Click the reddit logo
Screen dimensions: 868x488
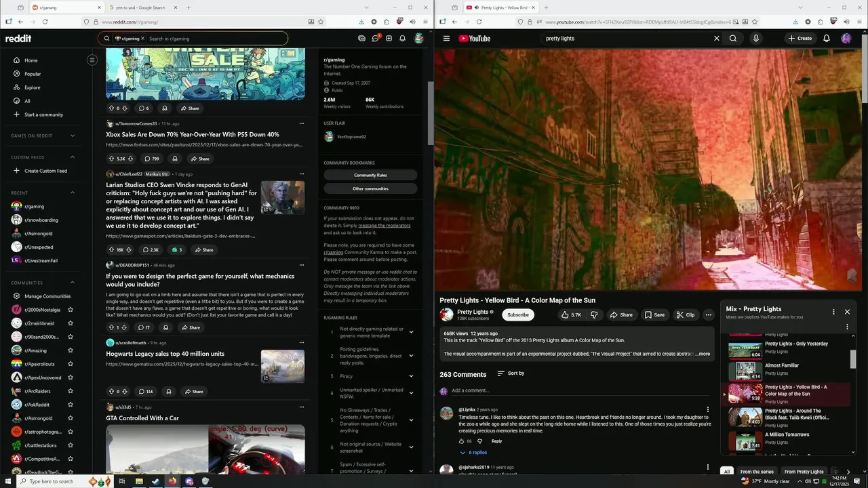coord(18,39)
